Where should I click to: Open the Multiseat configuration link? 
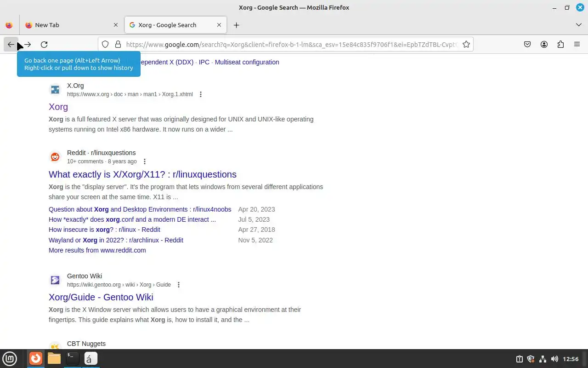[x=247, y=62]
